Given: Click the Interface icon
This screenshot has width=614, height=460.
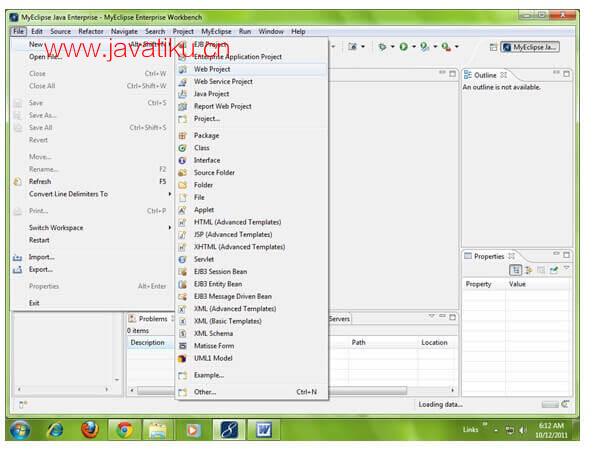Looking at the screenshot, I should pyautogui.click(x=182, y=161).
